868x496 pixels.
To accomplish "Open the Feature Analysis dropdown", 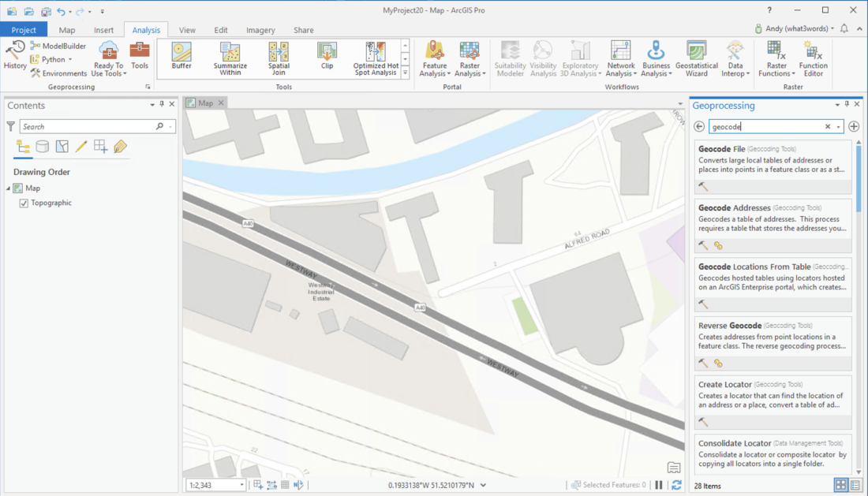I will (x=435, y=58).
